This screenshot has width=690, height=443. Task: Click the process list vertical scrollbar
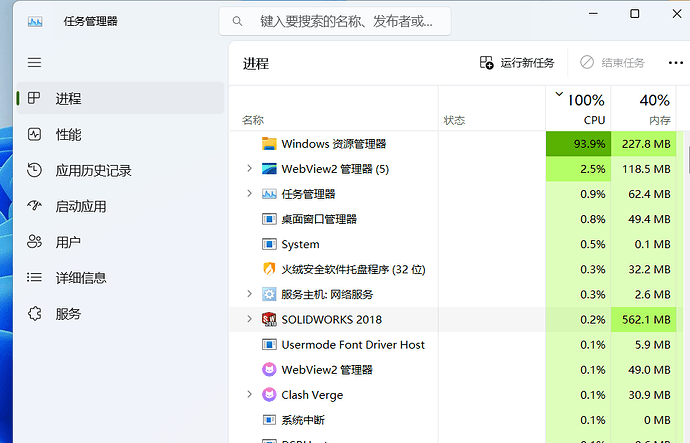point(688,160)
